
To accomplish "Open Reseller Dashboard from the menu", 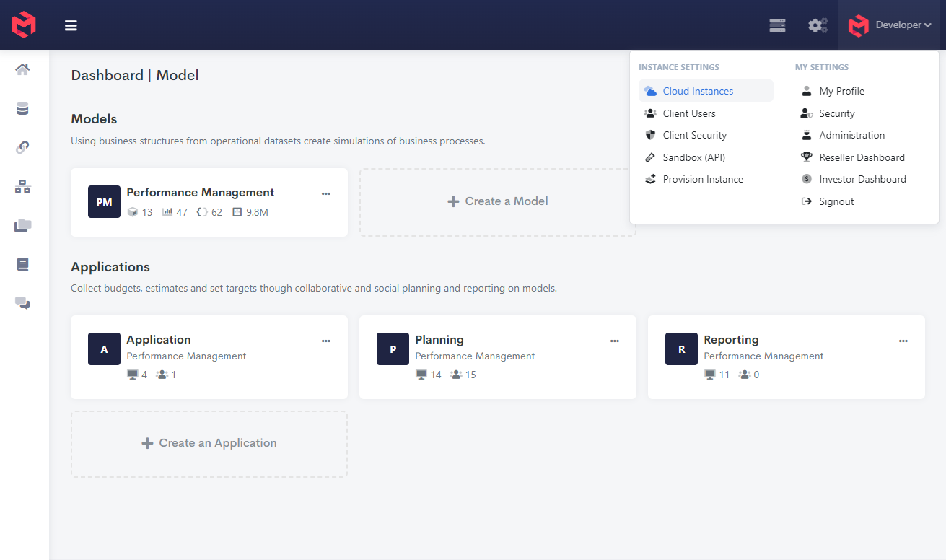I will point(861,157).
